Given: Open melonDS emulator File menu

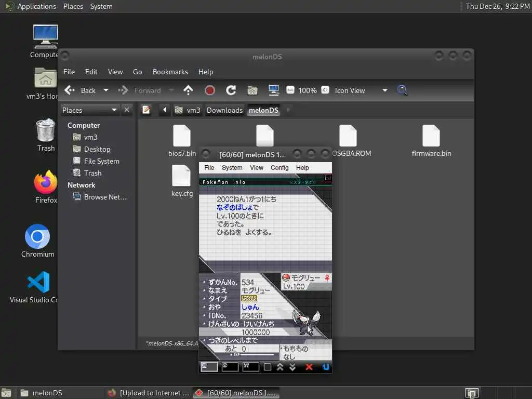Looking at the screenshot, I should [x=209, y=168].
